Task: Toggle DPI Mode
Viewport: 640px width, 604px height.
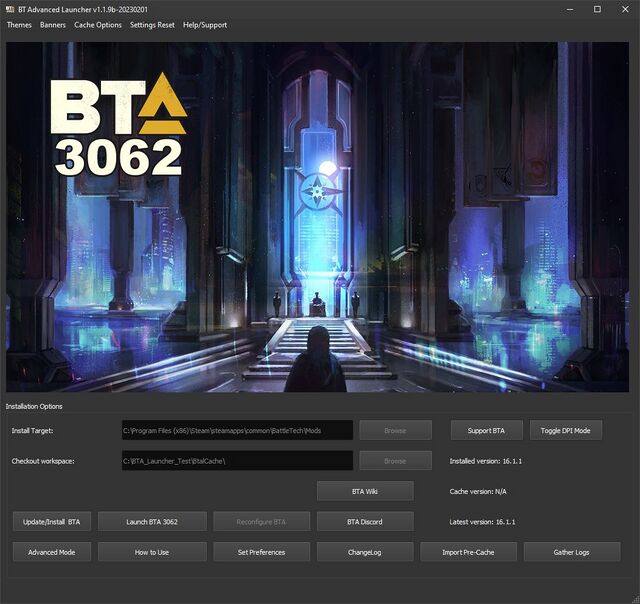Action: pos(566,430)
